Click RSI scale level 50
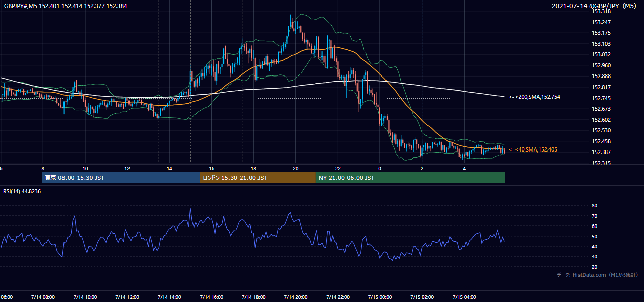Viewport: 644px width, 302px height. tap(594, 236)
